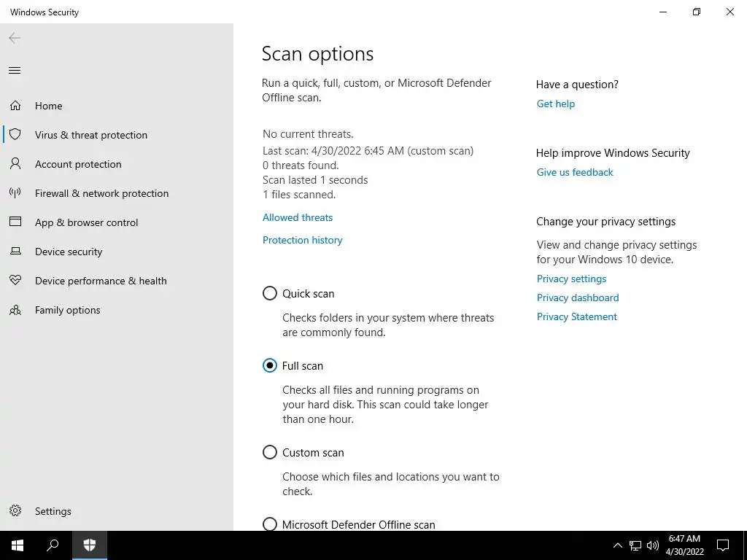The width and height of the screenshot is (747, 560).
Task: Click the Scan options heading
Action: pos(318,54)
